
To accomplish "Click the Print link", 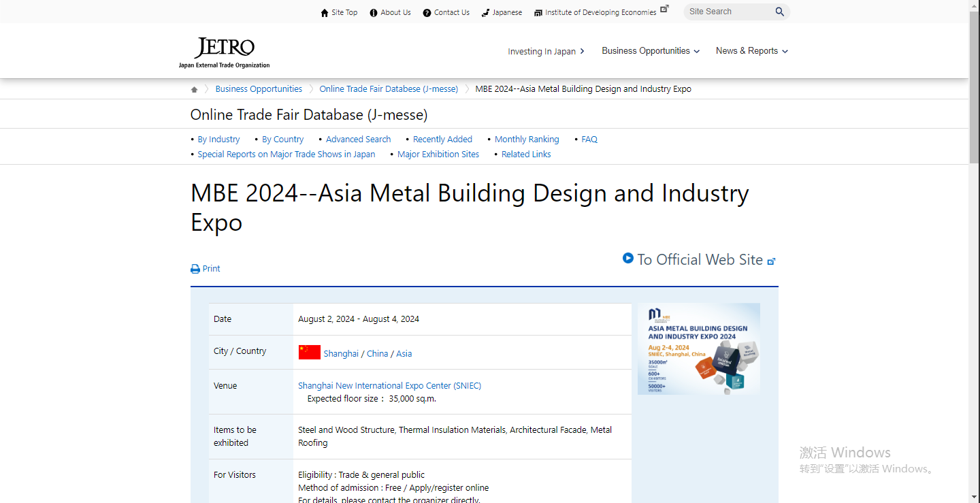I will 211,269.
